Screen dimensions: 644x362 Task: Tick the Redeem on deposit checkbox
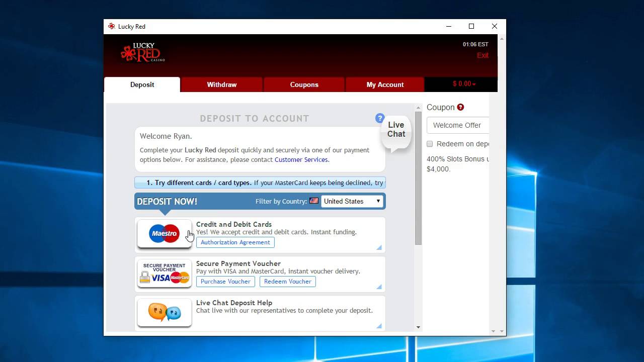pos(430,144)
